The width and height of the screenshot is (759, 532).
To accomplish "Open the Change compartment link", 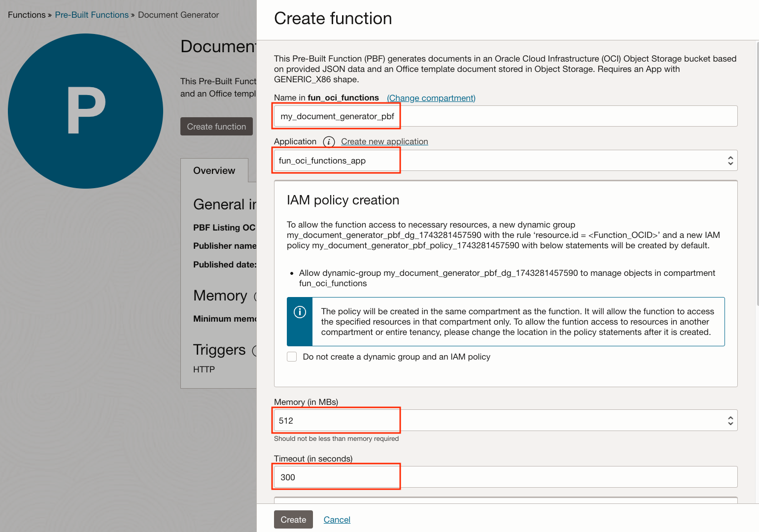I will [x=431, y=98].
